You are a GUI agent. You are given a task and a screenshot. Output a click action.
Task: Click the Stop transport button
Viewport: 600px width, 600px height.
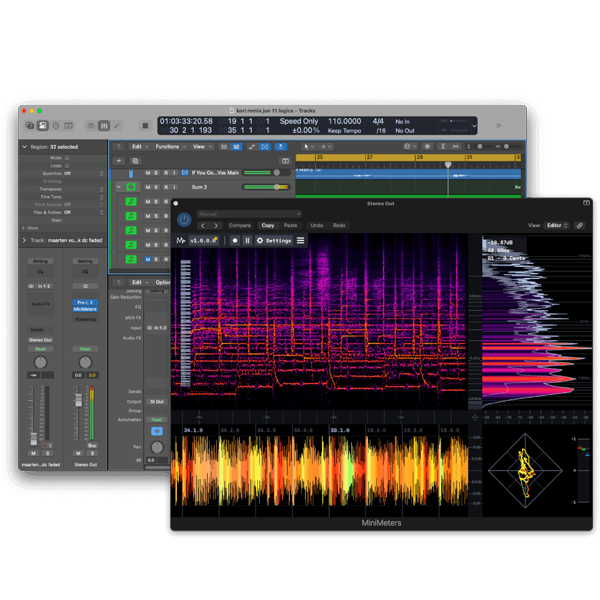[145, 126]
